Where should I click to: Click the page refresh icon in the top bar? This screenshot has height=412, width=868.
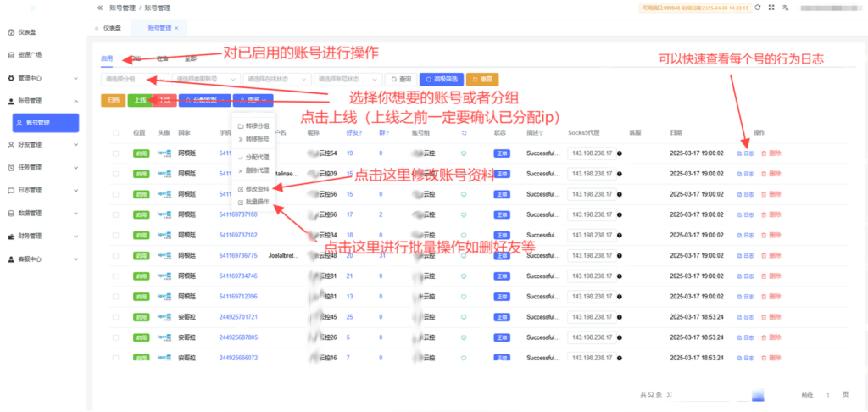(x=757, y=8)
